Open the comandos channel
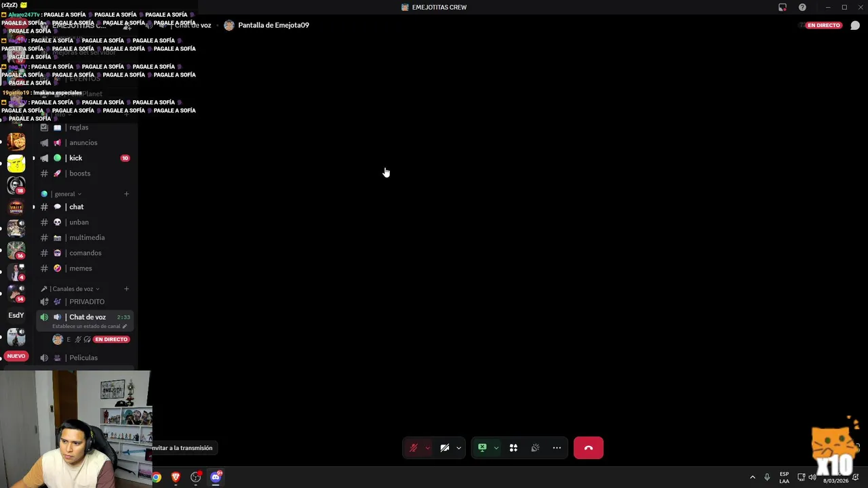868x488 pixels. (x=85, y=253)
